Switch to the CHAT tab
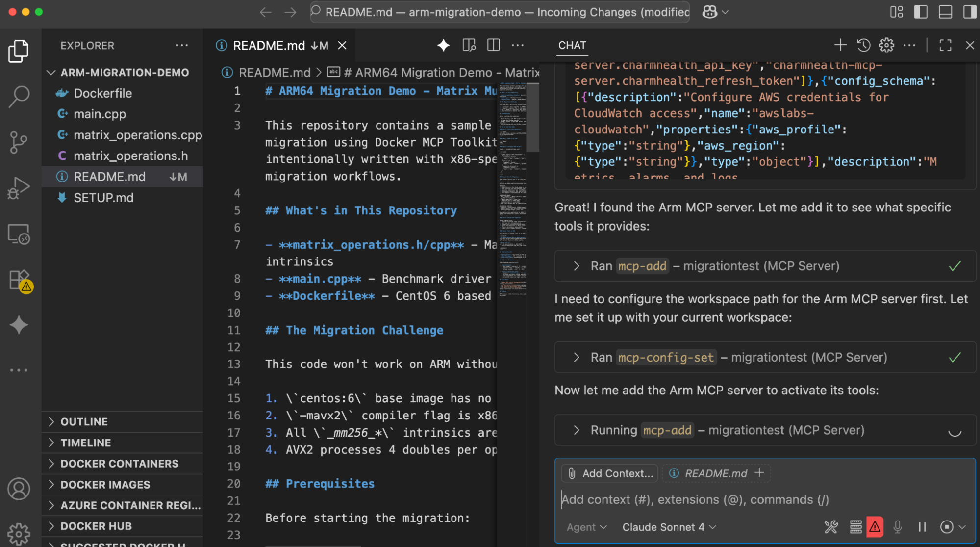980x547 pixels. click(572, 45)
